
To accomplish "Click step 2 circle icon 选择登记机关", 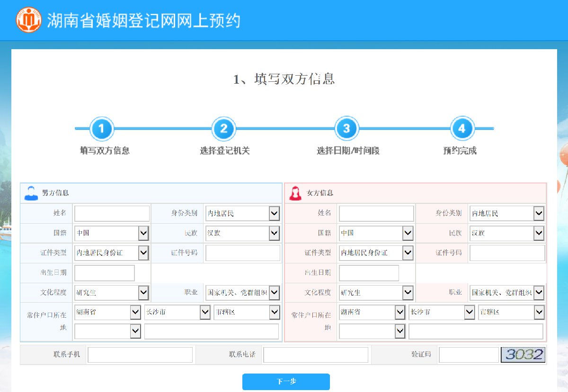I will (x=224, y=129).
